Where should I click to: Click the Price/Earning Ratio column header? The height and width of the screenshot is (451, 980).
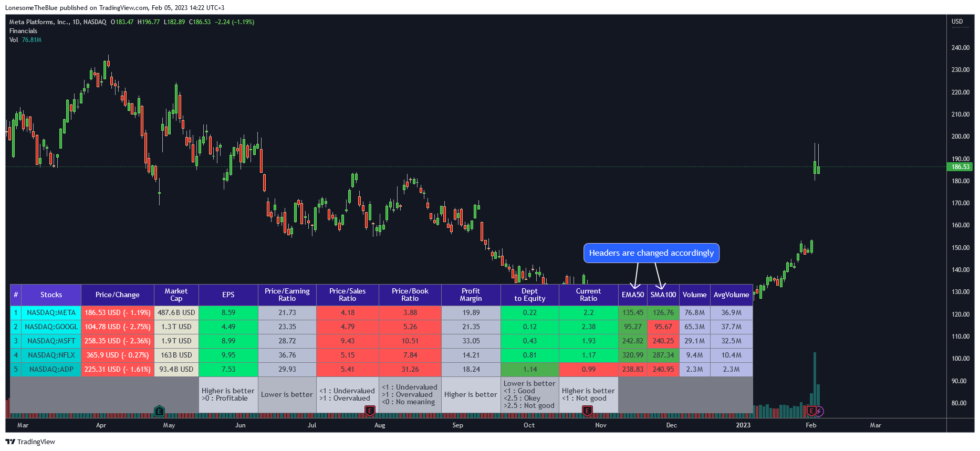click(287, 295)
